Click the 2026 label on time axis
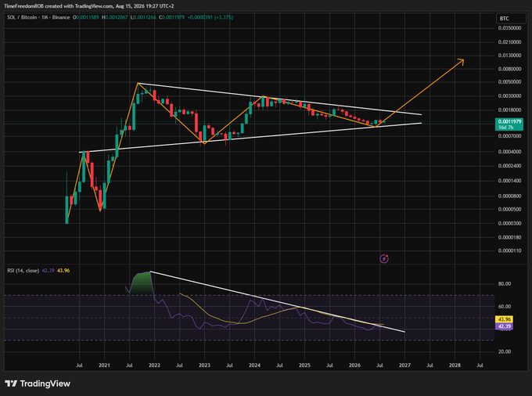This screenshot has height=396, width=532. coord(354,365)
